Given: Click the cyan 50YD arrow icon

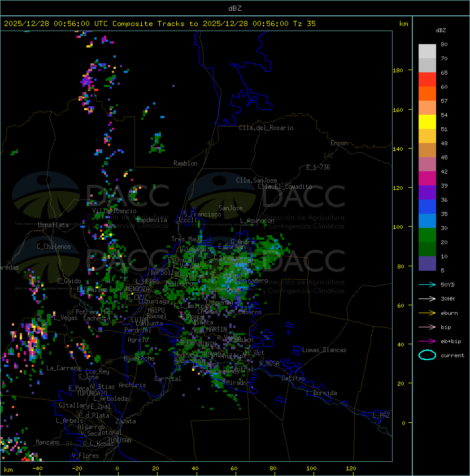Looking at the screenshot, I should click(427, 284).
